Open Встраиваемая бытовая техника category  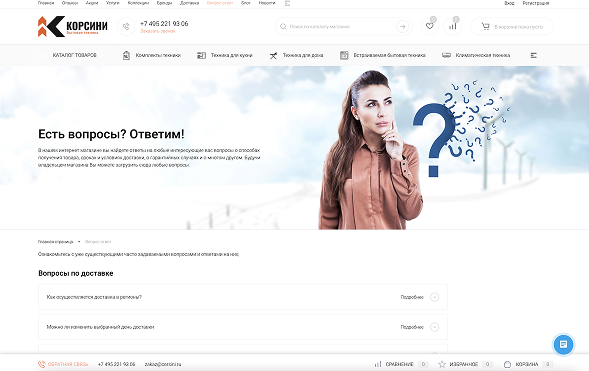click(x=390, y=55)
